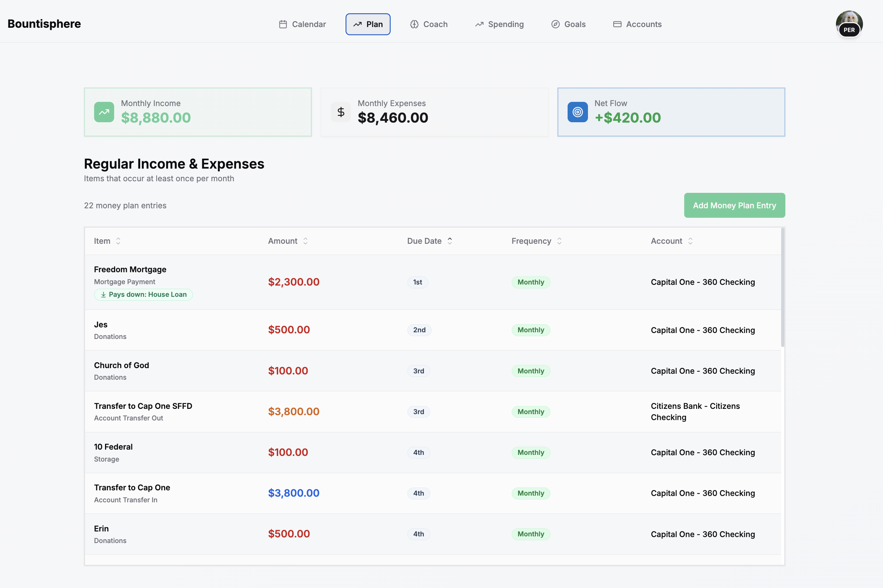Sort by Frequency column arrows

[559, 241]
